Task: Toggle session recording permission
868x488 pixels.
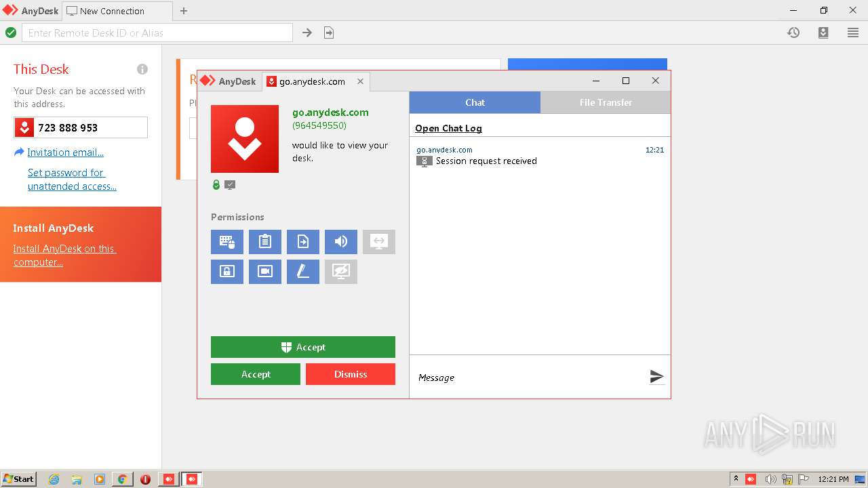Action: (x=265, y=272)
